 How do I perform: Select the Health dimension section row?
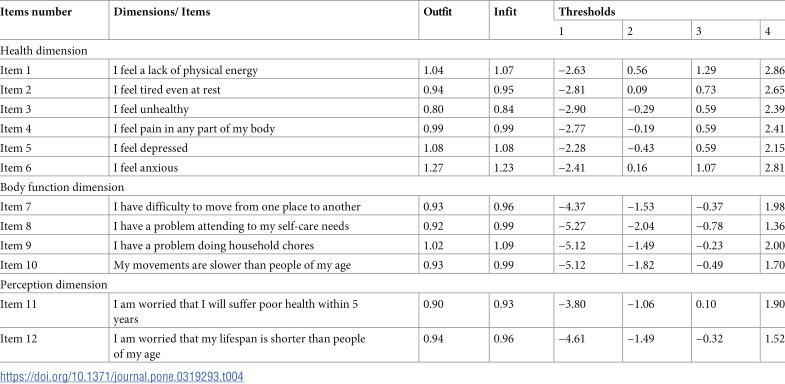point(392,51)
